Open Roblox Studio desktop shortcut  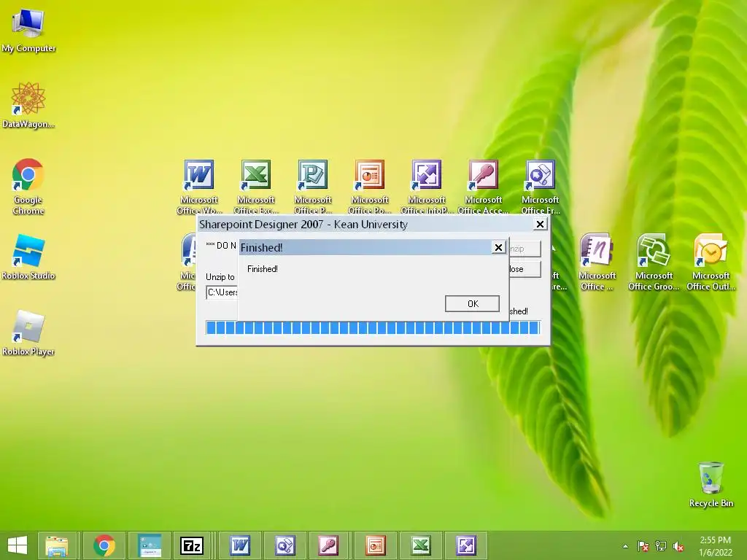[x=28, y=257]
